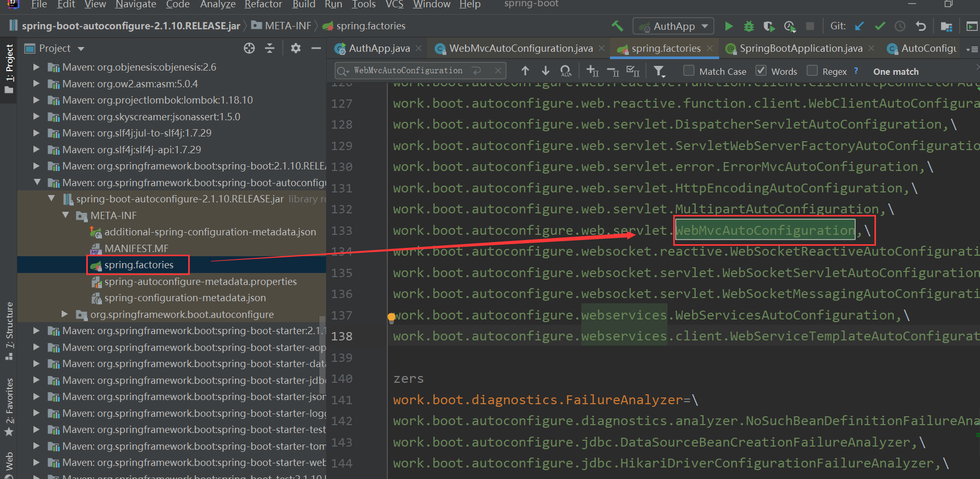The image size is (980, 479).
Task: Filter search results with the funnel icon
Action: click(x=660, y=71)
